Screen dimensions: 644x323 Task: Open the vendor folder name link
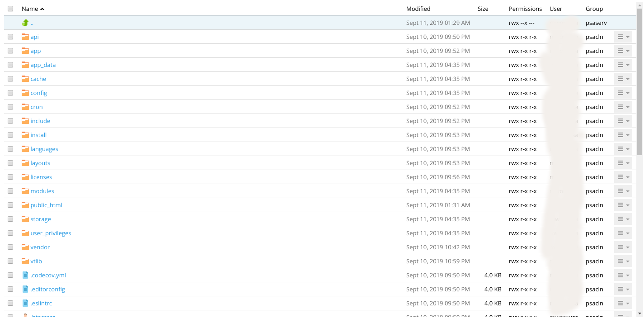40,247
